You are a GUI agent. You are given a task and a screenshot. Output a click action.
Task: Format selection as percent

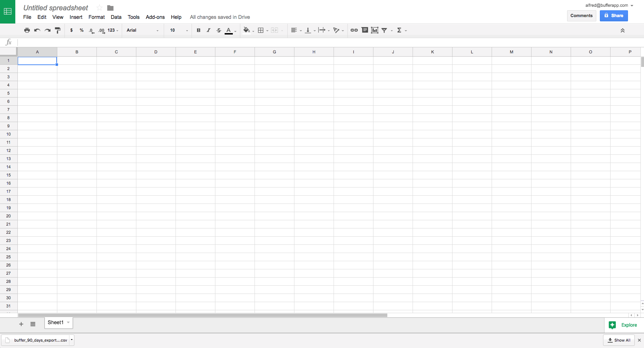[x=81, y=30]
